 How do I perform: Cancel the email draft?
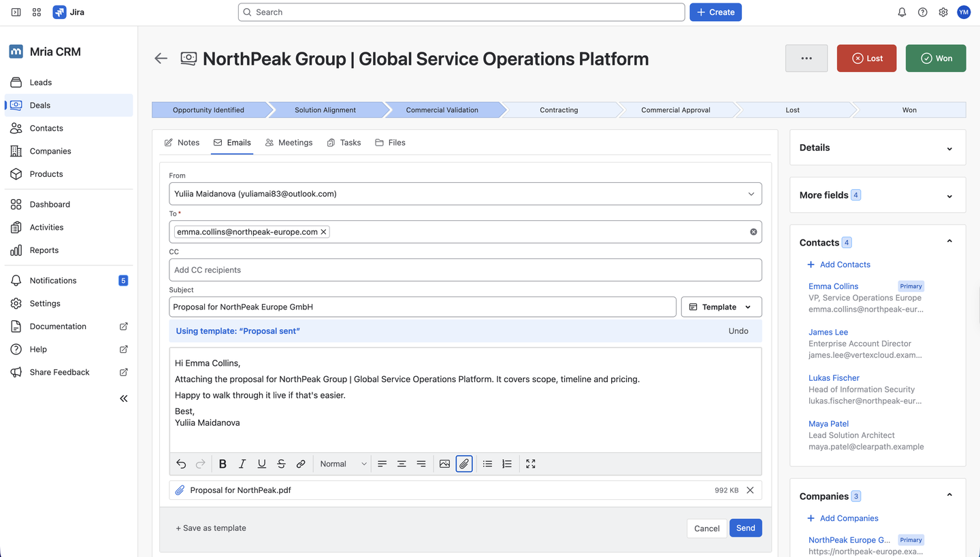pos(706,528)
